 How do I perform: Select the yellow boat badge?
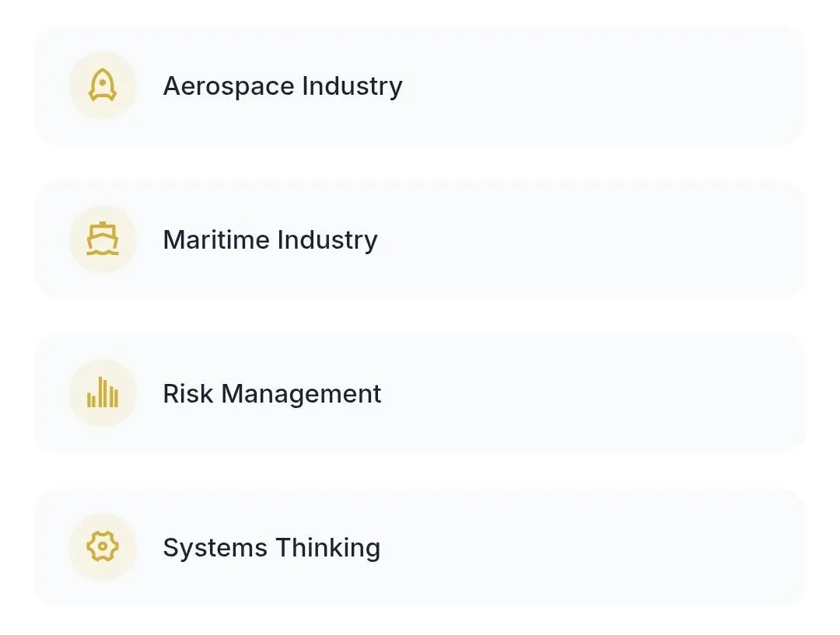103,239
